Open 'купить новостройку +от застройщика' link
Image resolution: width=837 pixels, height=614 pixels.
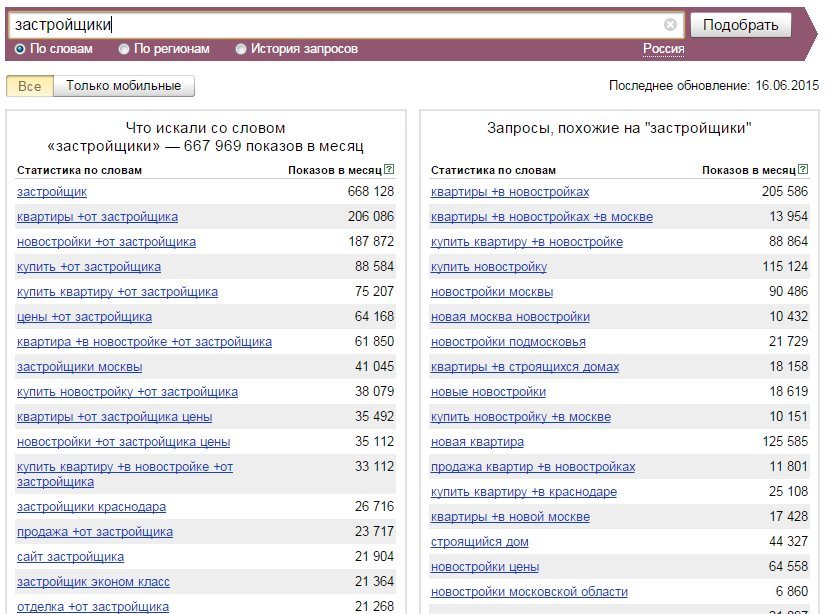(128, 392)
